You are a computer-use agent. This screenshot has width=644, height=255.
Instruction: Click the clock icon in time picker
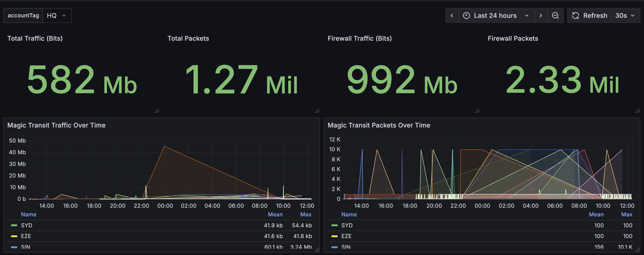[466, 16]
